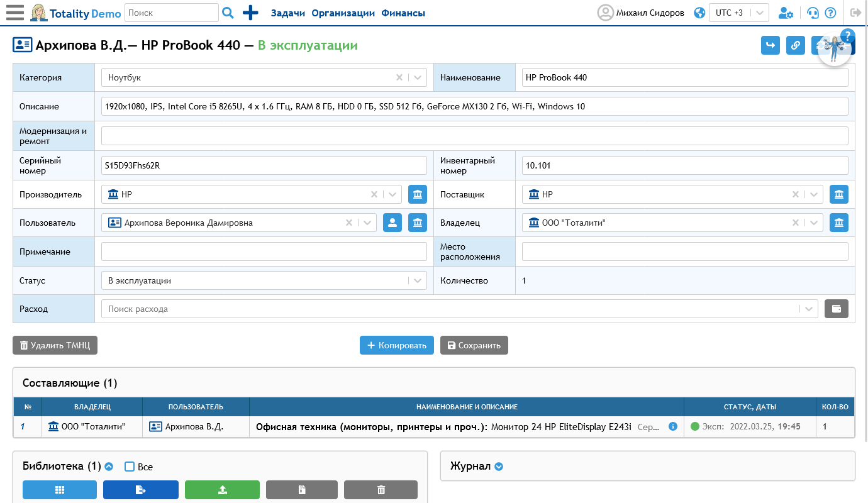Collapse the Библиотека section chevron
868x503 pixels.
109,467
